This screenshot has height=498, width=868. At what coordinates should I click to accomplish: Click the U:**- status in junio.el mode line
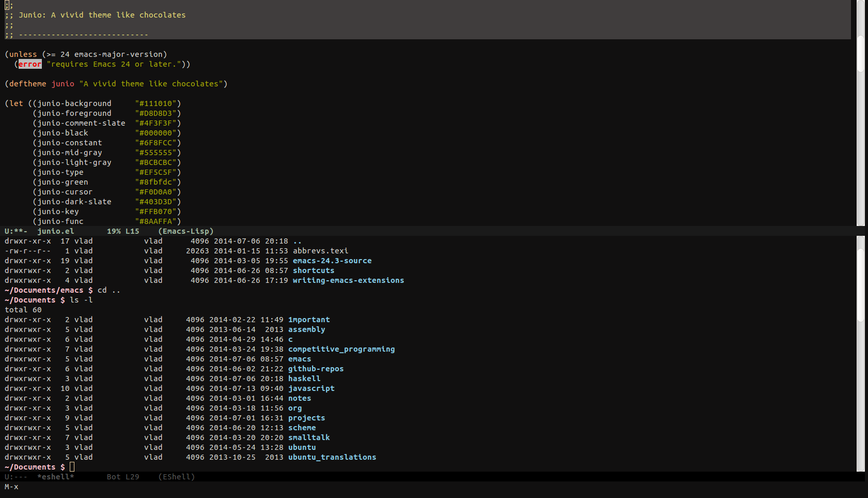[x=16, y=231]
